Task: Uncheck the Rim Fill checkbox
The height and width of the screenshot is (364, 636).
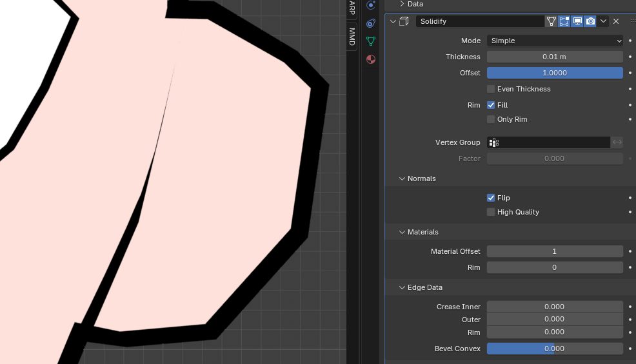Action: point(491,105)
